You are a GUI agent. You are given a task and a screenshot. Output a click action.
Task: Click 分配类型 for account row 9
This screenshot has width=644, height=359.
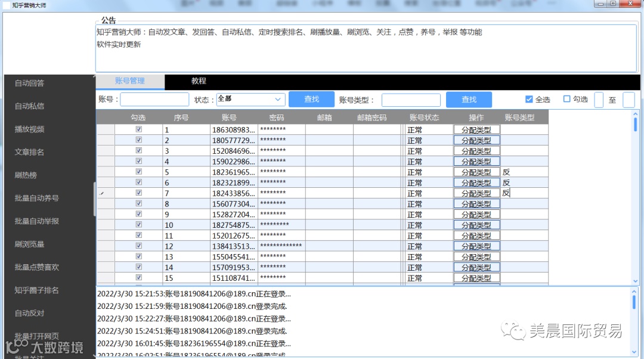(476, 215)
